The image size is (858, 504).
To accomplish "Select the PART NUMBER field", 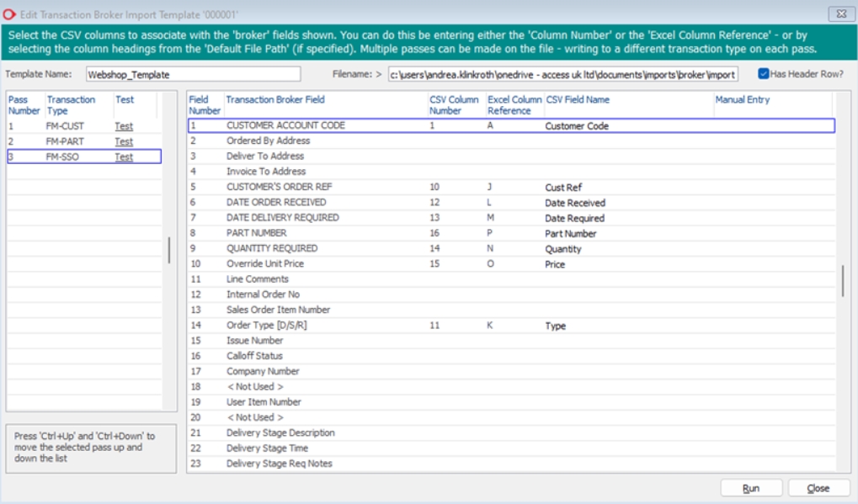I will (x=512, y=233).
